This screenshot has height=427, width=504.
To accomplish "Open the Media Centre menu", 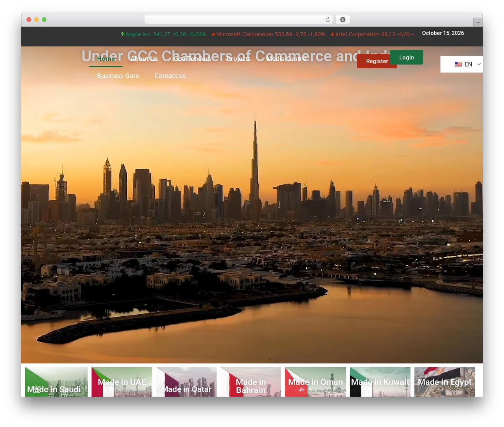I will (x=286, y=59).
